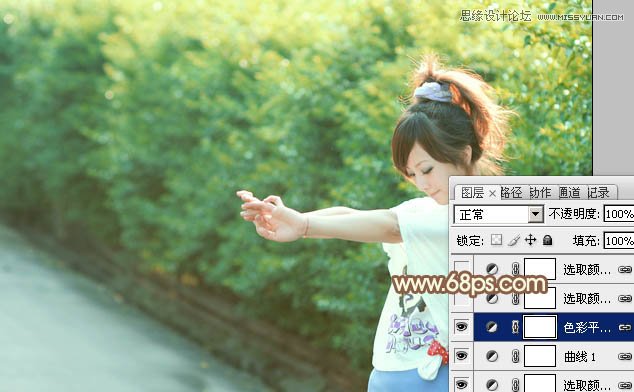Screen dimensions: 634x392
Task: Select the 色彩平… layer name
Action: coord(587,327)
